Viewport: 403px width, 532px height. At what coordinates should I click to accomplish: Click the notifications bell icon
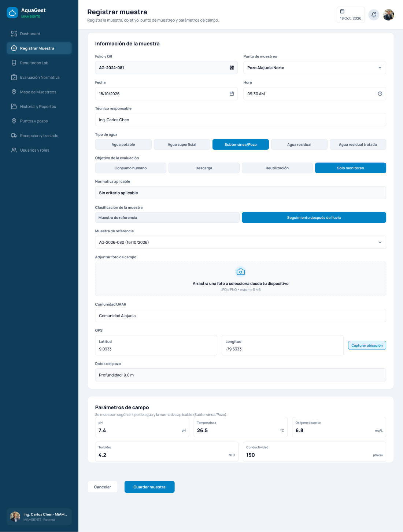click(x=374, y=15)
